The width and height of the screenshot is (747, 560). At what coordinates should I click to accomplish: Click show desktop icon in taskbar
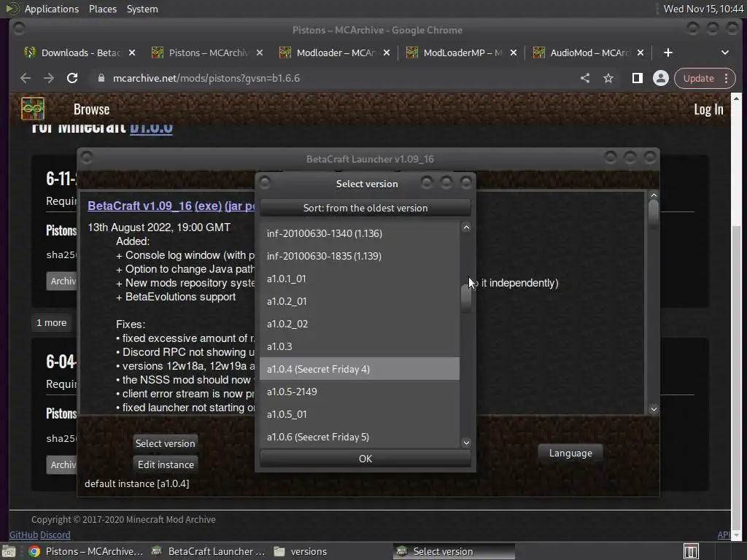pos(9,551)
